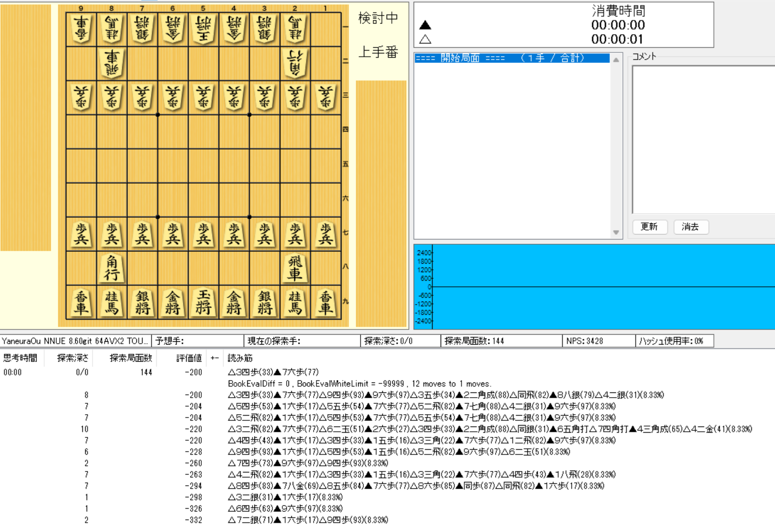775x532 pixels.
Task: Click the white pawn on 3三
Action: tap(264, 97)
